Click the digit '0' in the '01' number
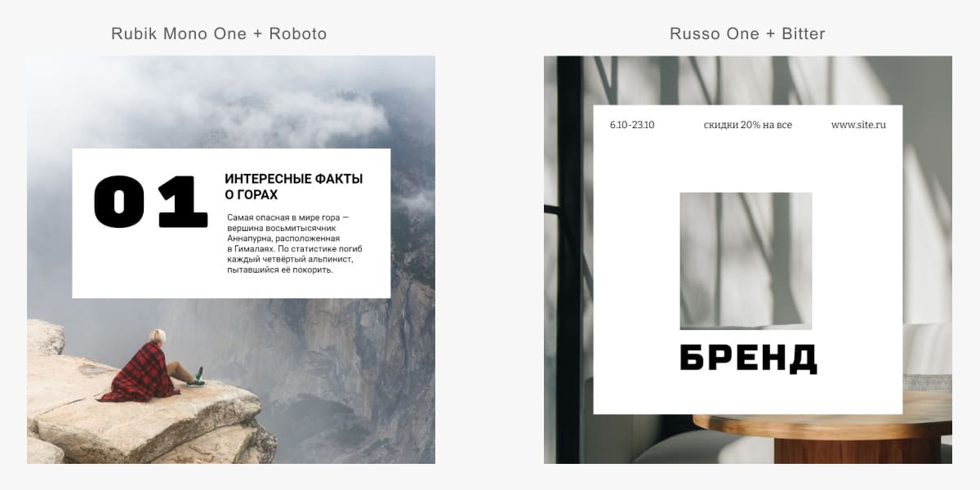This screenshot has height=490, width=980. 119,202
